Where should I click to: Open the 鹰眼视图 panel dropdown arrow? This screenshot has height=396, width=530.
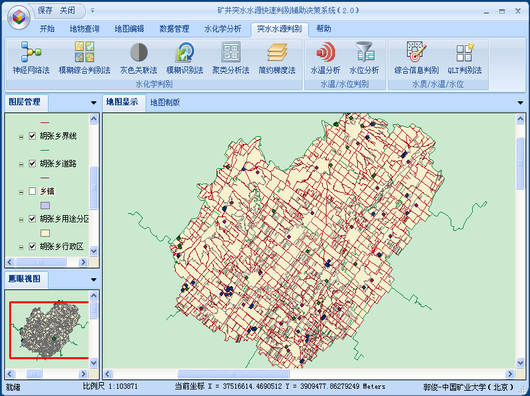pos(94,280)
